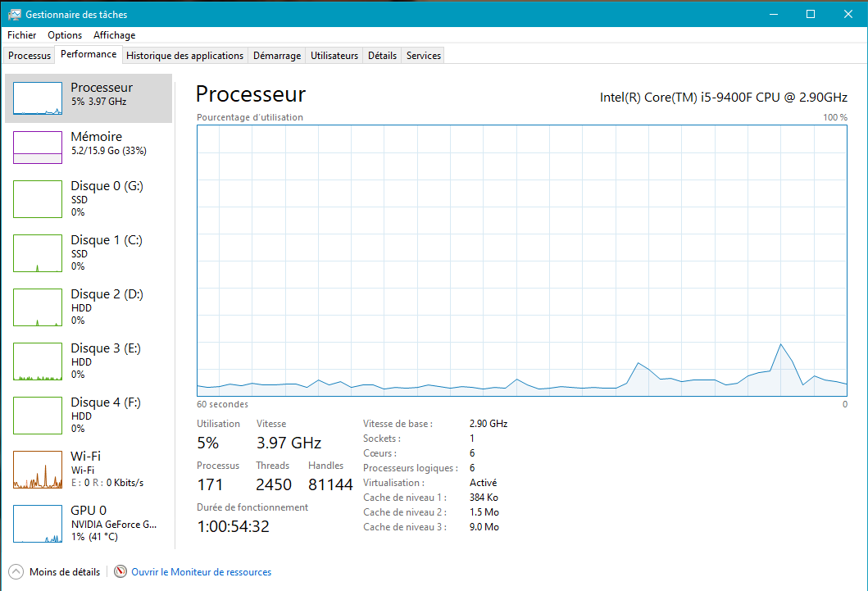Switch to the Services tab
Screen dimensions: 868x591
424,56
